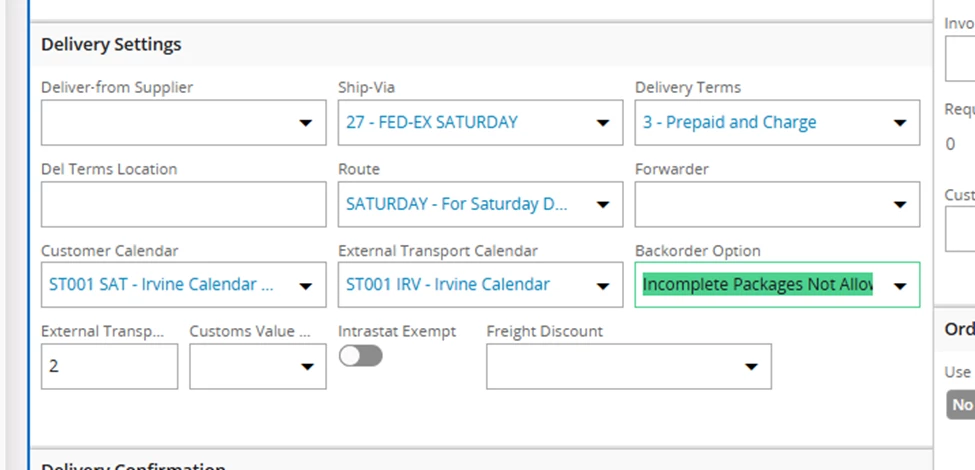Open the Delivery Terms dropdown arrow

899,123
